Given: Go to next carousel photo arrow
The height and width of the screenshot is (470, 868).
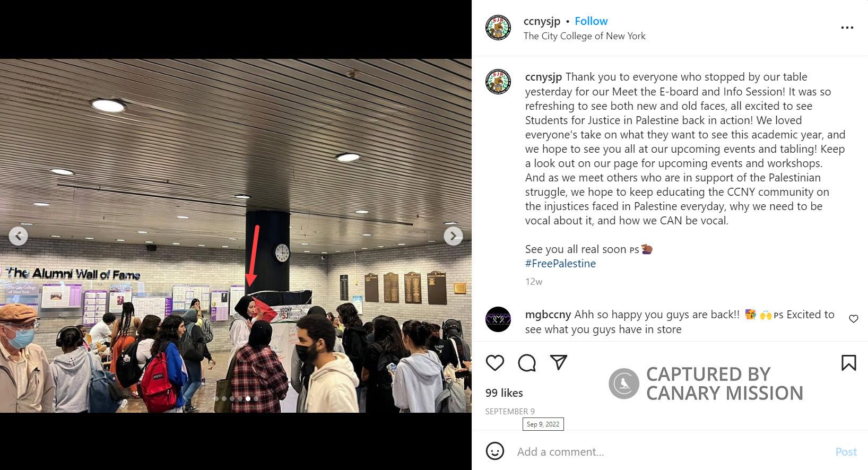Looking at the screenshot, I should coord(453,236).
